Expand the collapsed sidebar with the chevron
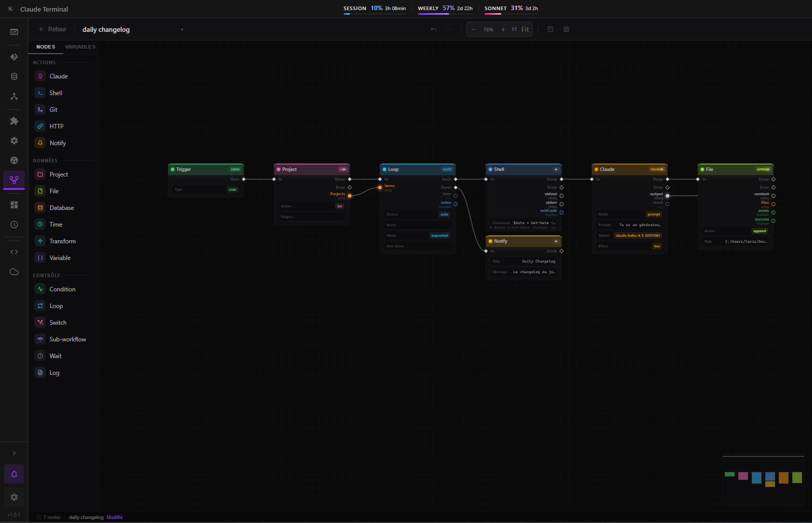The image size is (812, 523). coord(14,453)
